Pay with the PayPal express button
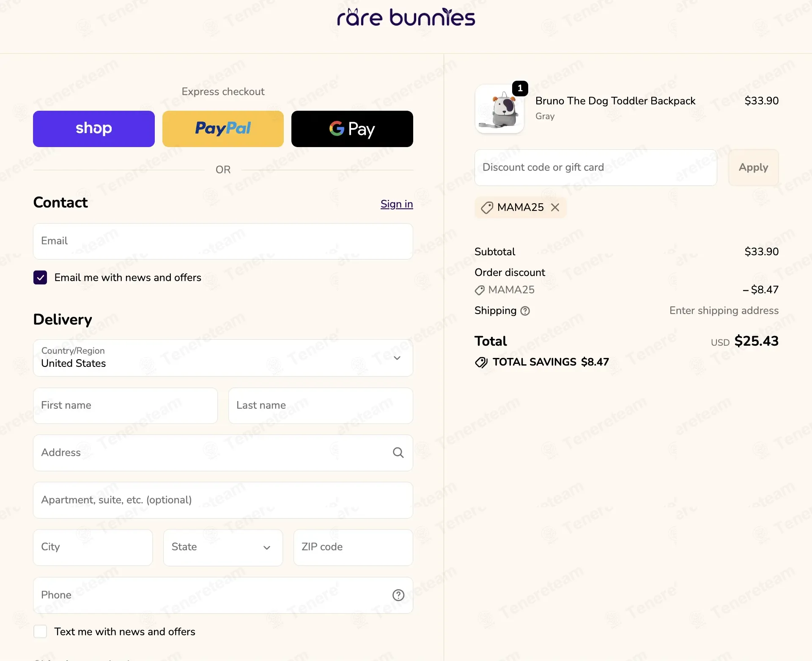812x661 pixels. [x=223, y=129]
